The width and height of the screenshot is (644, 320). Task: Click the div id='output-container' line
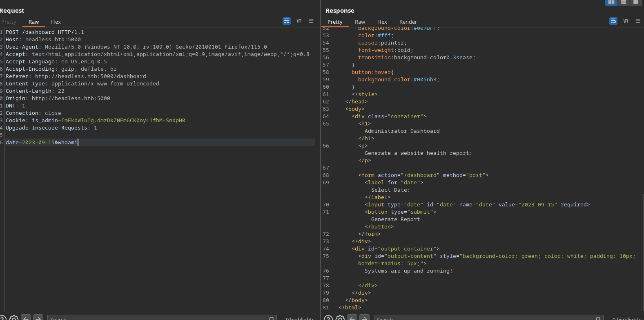pyautogui.click(x=396, y=249)
